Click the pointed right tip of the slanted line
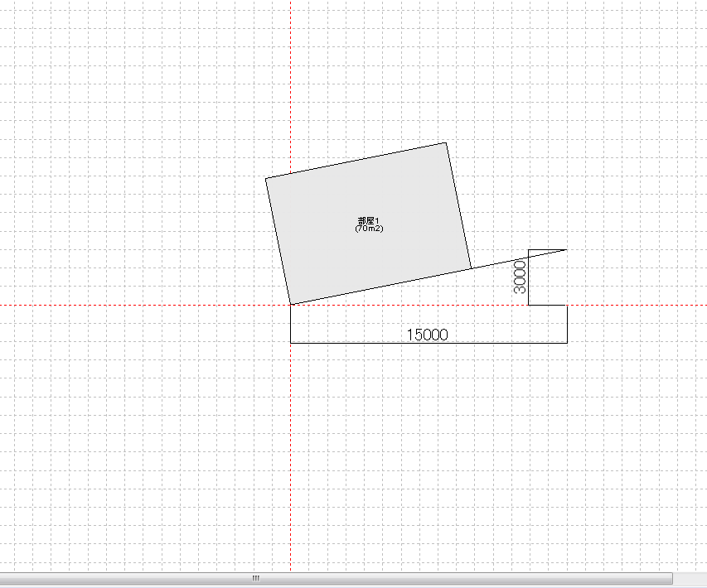 tap(565, 249)
